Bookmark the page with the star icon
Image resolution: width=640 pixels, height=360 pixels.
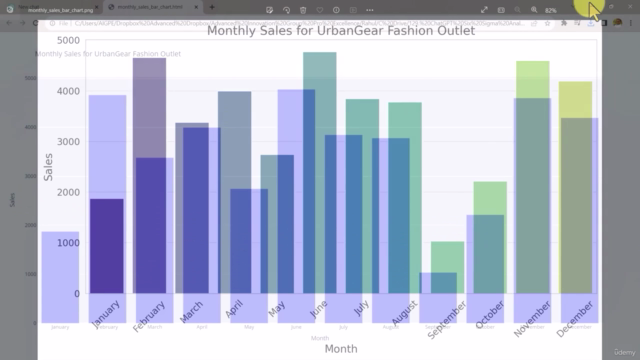pos(547,23)
